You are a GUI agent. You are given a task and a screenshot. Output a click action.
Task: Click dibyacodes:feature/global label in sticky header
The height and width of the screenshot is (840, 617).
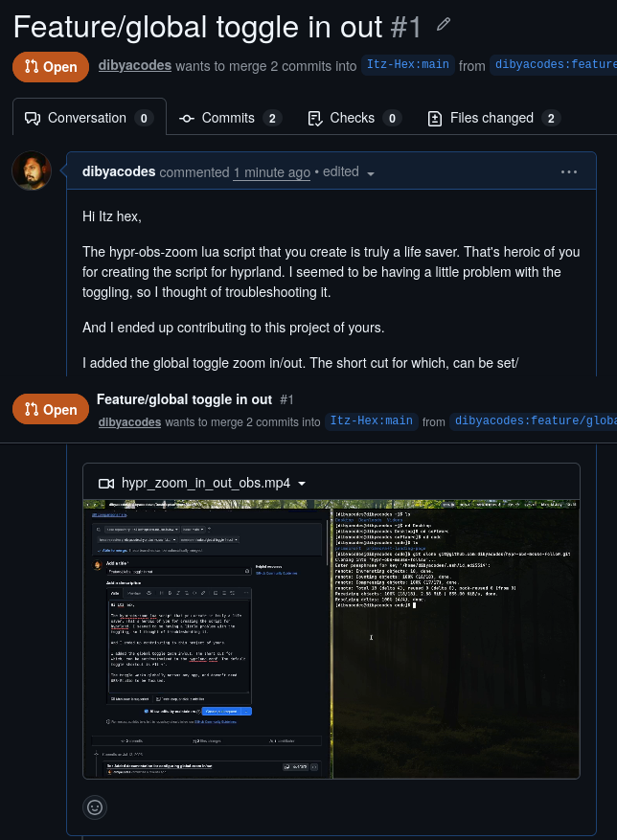tap(534, 421)
